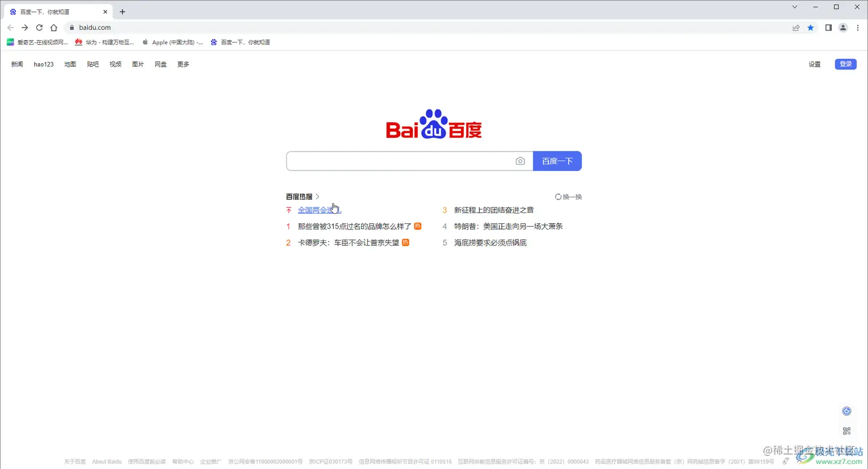This screenshot has width=868, height=469.
Task: Open the Chrome side panel icon
Action: click(x=827, y=27)
